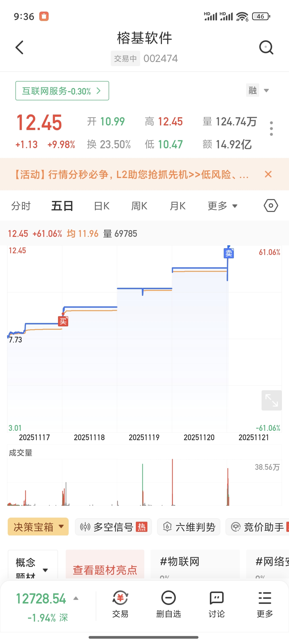Image resolution: width=289 pixels, height=644 pixels.
Task: Tap the 成交量 volume chart label
Action: point(20,452)
